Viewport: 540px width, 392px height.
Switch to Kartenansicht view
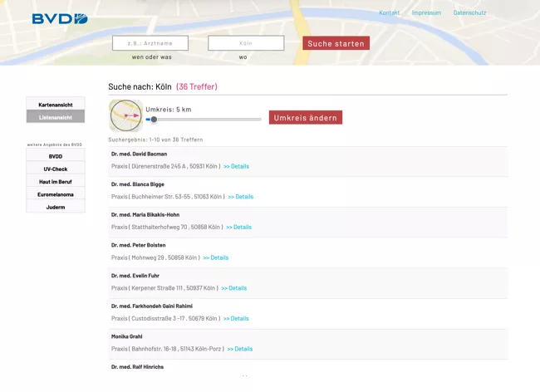tap(56, 105)
